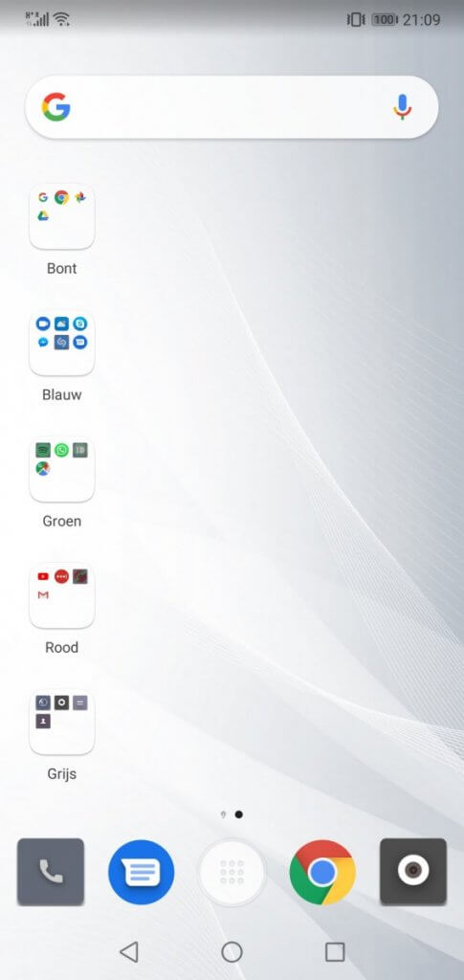
Task: Select the current page indicator dot
Action: point(238,814)
